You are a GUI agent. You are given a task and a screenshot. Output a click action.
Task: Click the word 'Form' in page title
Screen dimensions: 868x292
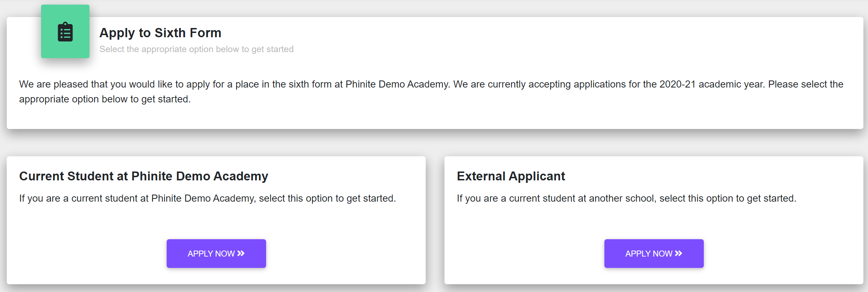coord(206,33)
